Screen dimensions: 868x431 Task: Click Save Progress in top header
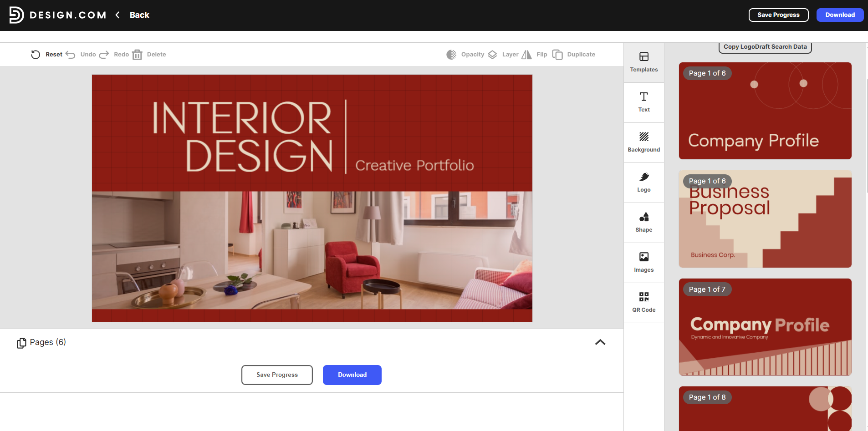[778, 15]
